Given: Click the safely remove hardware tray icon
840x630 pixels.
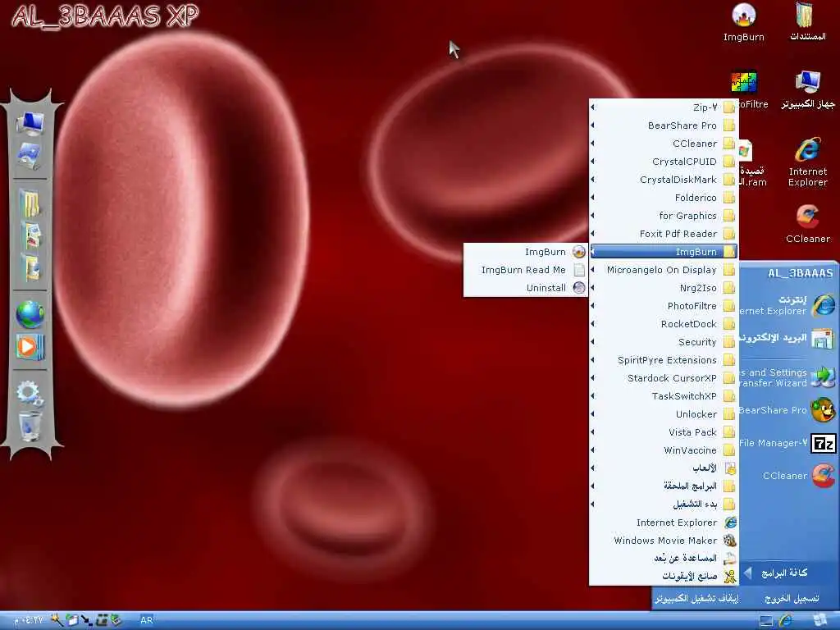Looking at the screenshot, I should point(116,620).
